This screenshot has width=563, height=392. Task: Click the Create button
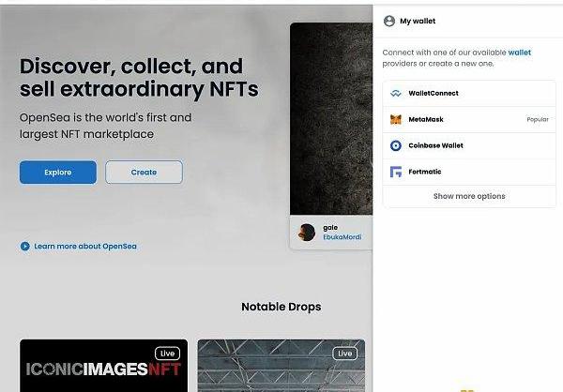(144, 173)
